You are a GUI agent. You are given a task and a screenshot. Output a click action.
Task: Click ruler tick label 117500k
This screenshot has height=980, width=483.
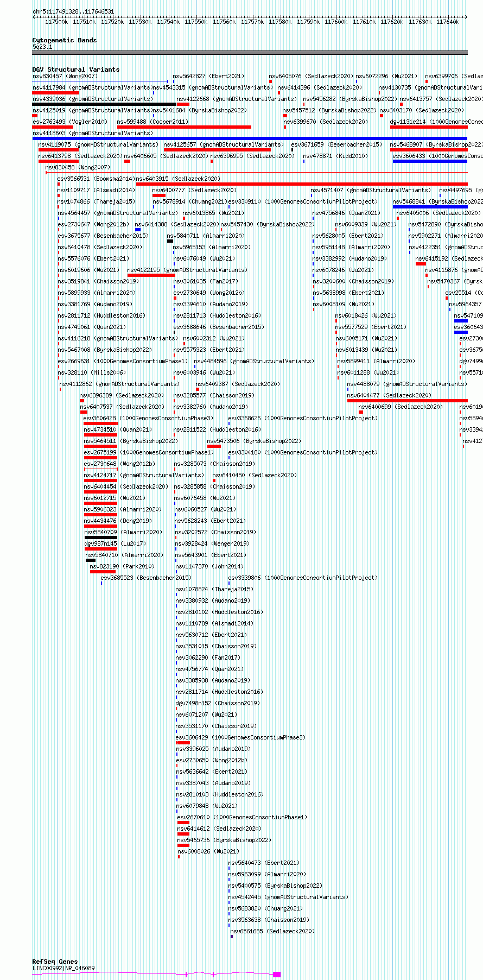pos(56,22)
